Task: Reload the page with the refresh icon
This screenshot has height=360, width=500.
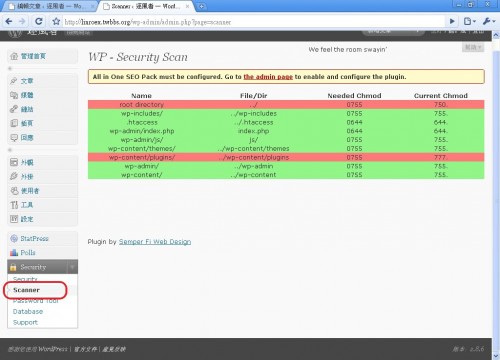Action: (39, 22)
